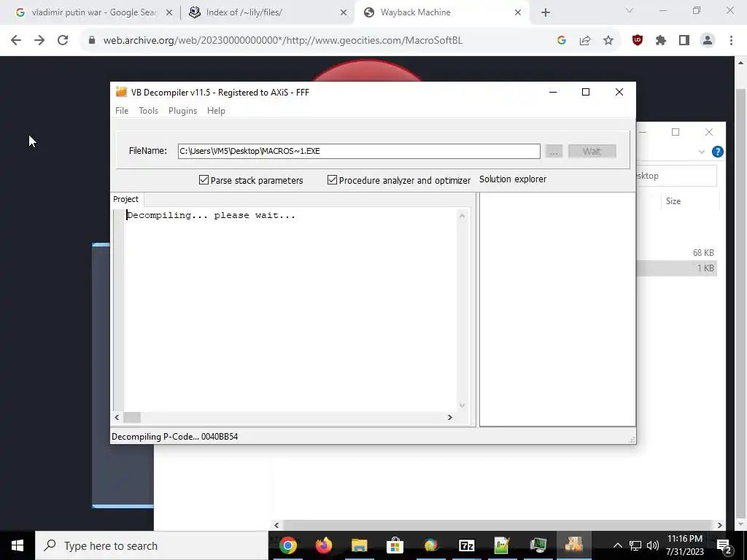Viewport: 747px width, 560px height.
Task: Open the Chrome three-dot menu
Action: (731, 41)
